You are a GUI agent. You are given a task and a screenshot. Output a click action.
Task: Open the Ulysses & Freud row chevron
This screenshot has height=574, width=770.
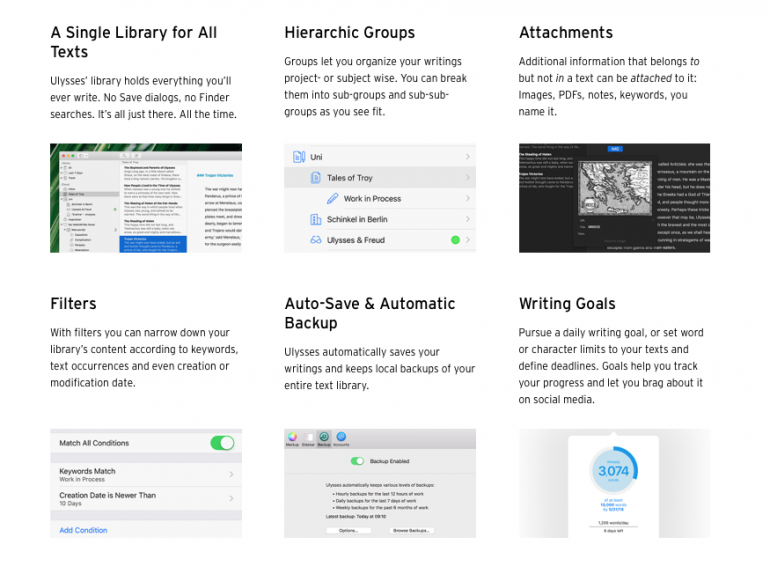pos(468,240)
